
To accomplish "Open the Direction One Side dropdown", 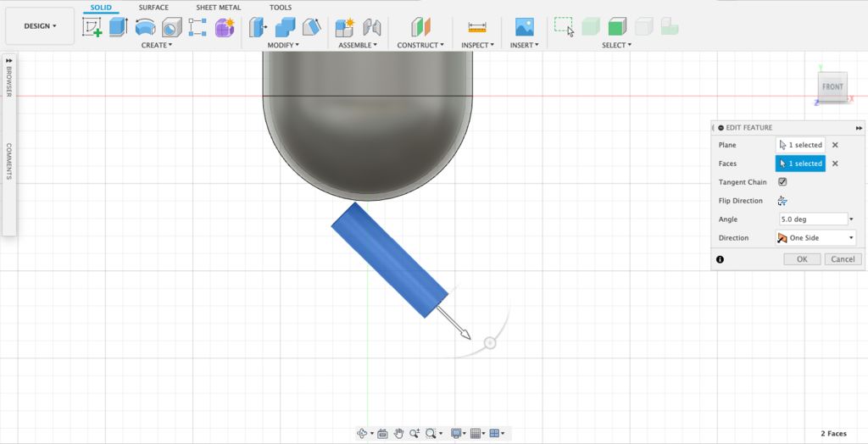I will 815,237.
